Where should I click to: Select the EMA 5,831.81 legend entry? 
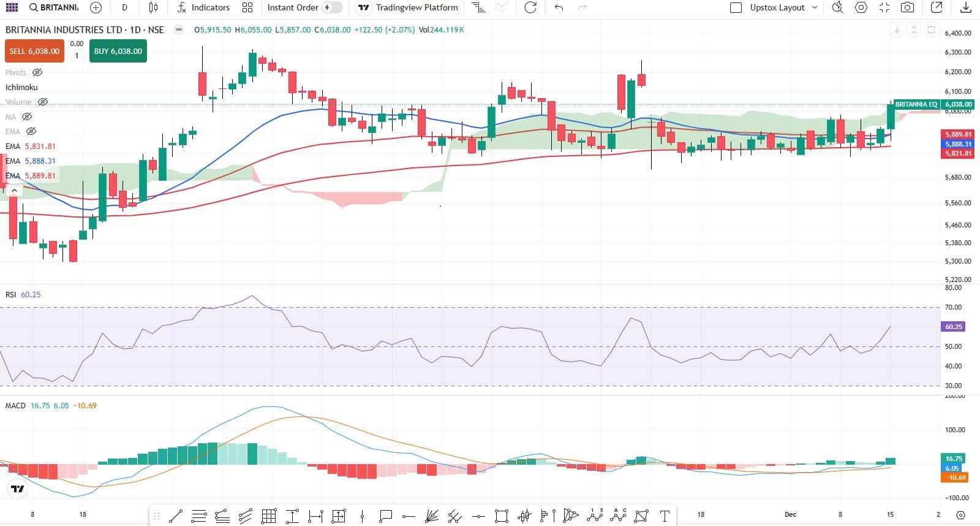pos(31,146)
